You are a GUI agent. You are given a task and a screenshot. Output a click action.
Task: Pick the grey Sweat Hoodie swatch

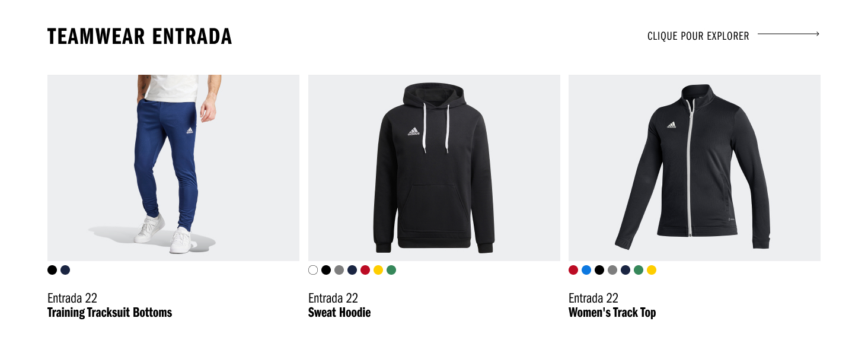[339, 270]
